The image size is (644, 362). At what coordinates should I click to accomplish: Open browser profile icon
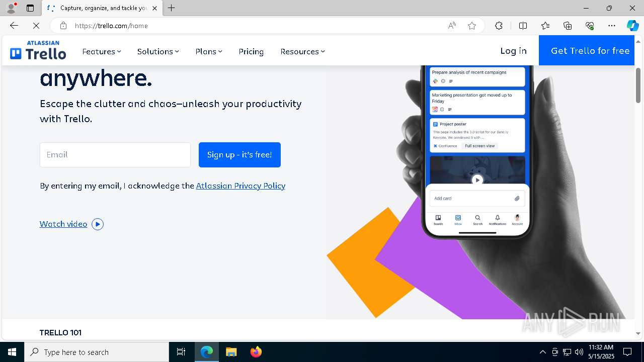(11, 8)
